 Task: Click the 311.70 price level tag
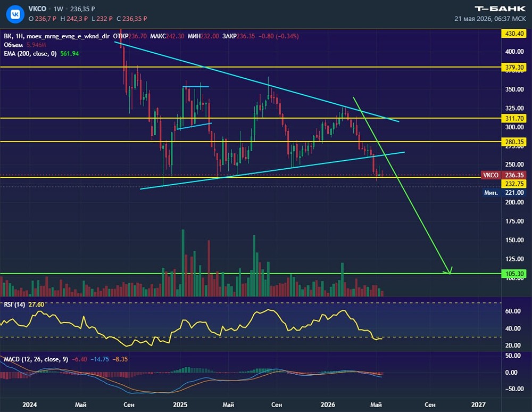(514, 119)
